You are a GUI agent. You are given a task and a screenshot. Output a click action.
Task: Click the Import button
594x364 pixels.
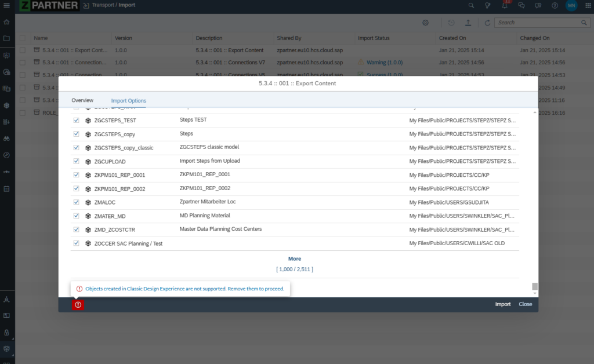[502, 304]
